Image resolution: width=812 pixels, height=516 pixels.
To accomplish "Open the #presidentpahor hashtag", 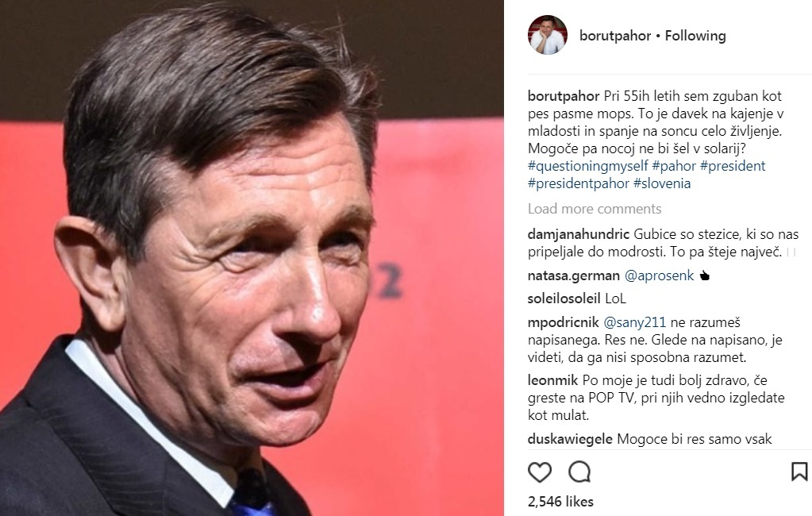I will (579, 183).
